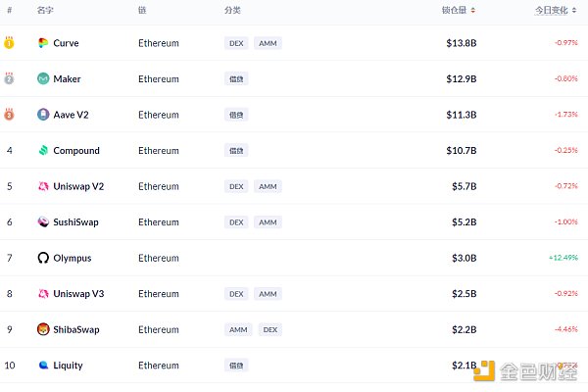
Task: Click the name column header
Action: tap(45, 11)
